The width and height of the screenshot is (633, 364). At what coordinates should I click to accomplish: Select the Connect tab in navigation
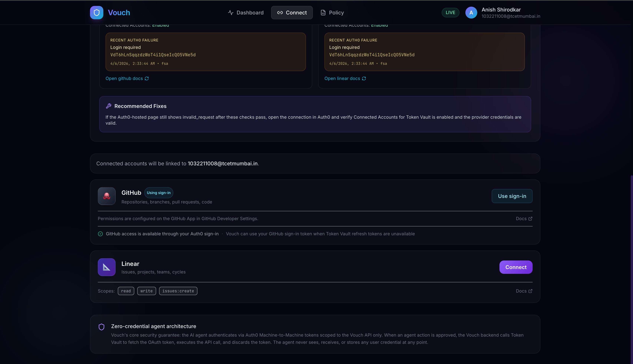[292, 13]
